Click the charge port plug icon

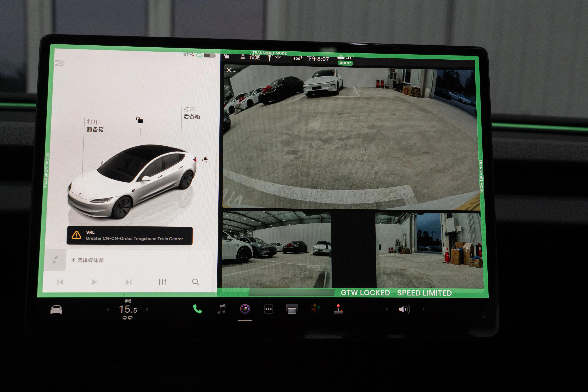(x=205, y=160)
